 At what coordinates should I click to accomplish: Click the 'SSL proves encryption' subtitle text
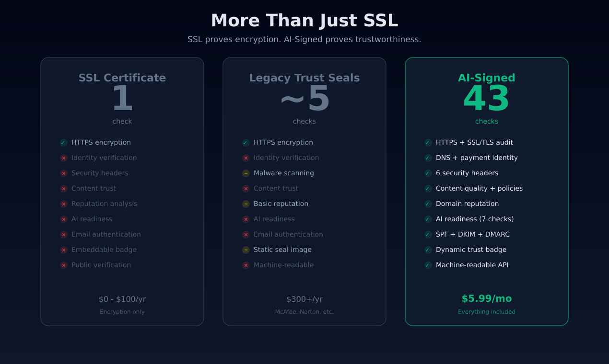tap(304, 39)
